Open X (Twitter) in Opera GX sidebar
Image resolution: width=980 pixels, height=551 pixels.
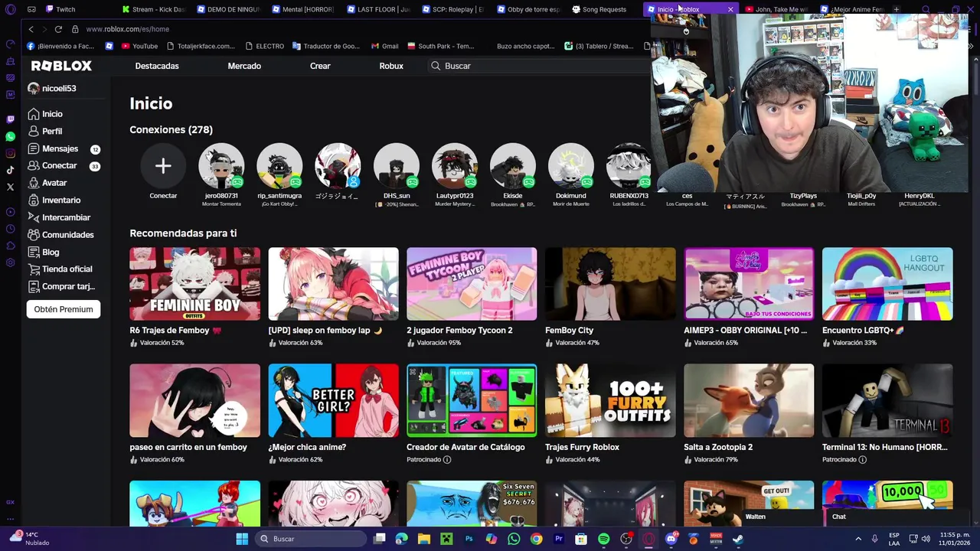(x=10, y=187)
